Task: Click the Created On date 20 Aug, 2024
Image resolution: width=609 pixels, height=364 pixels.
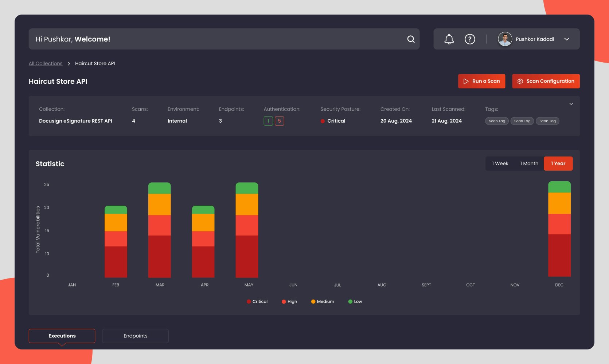Action: [x=396, y=121]
